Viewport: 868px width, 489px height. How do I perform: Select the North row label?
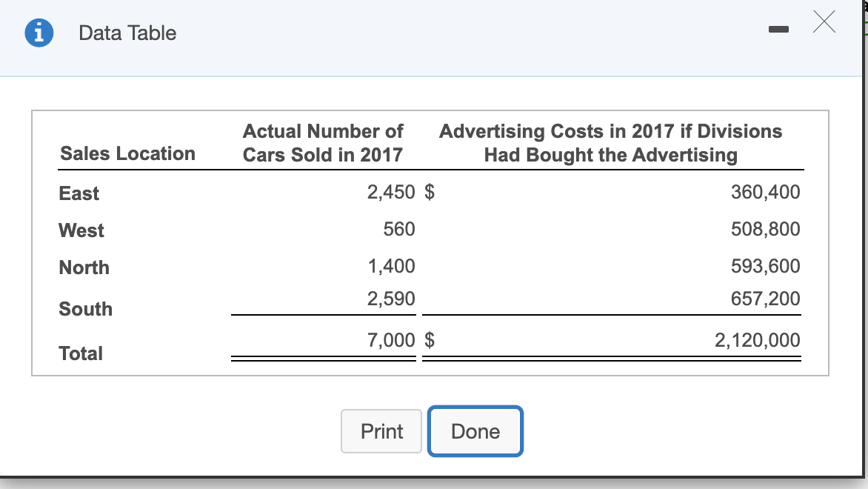[84, 267]
